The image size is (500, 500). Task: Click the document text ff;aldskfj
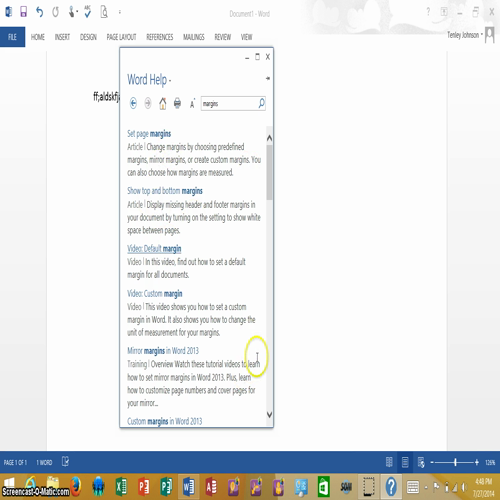(x=106, y=97)
